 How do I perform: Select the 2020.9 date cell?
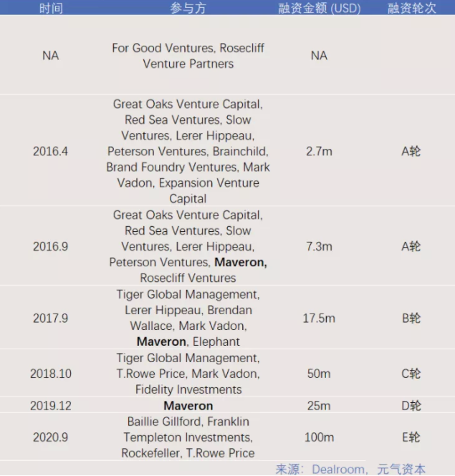click(x=50, y=437)
